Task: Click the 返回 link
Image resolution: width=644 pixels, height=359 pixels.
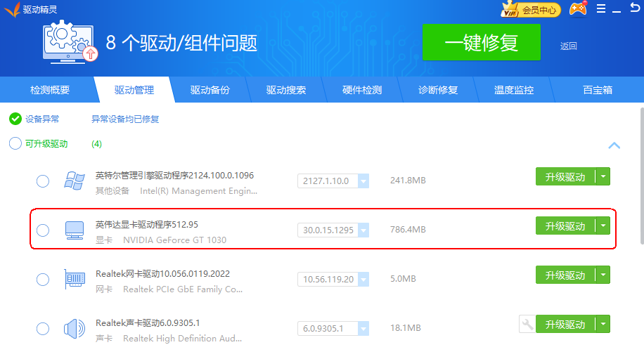Action: click(x=569, y=46)
